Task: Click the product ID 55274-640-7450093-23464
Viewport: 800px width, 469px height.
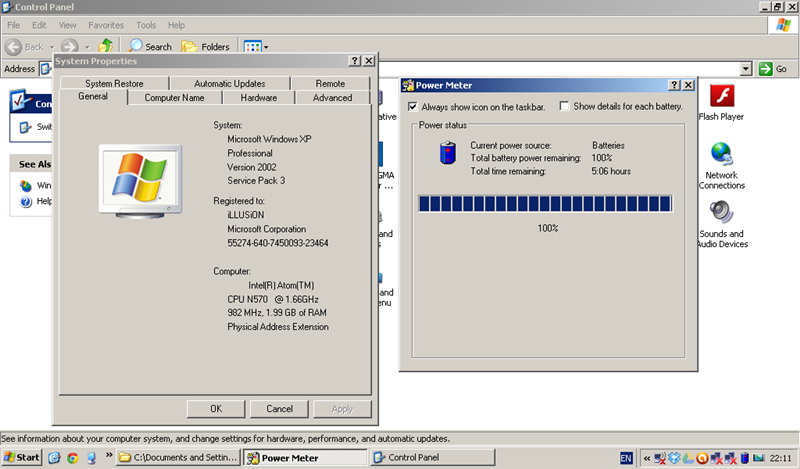Action: click(x=278, y=243)
